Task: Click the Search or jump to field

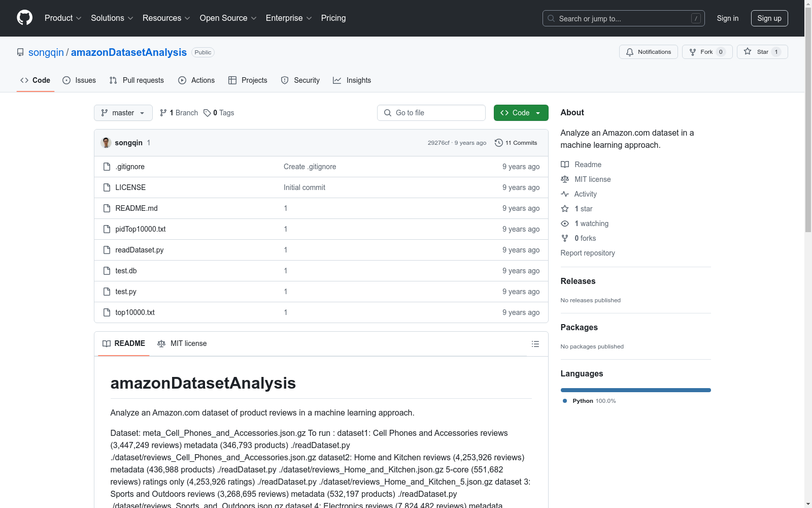Action: [x=624, y=18]
